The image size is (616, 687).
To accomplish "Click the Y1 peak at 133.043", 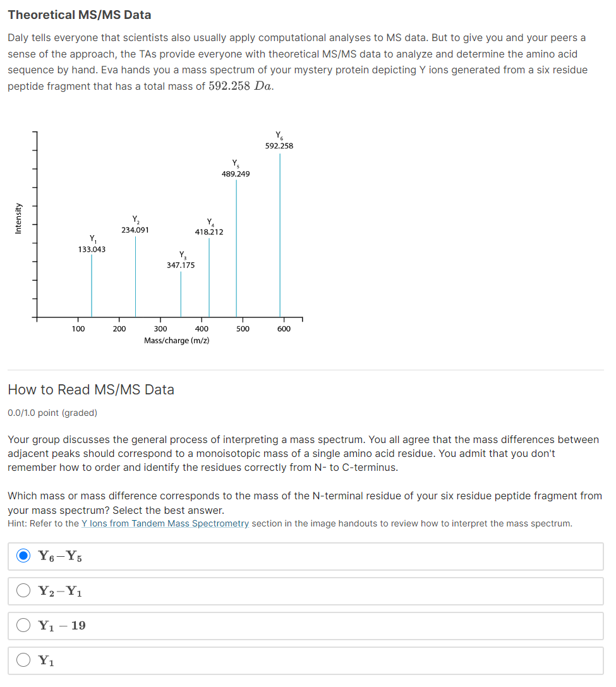I will coord(92,284).
